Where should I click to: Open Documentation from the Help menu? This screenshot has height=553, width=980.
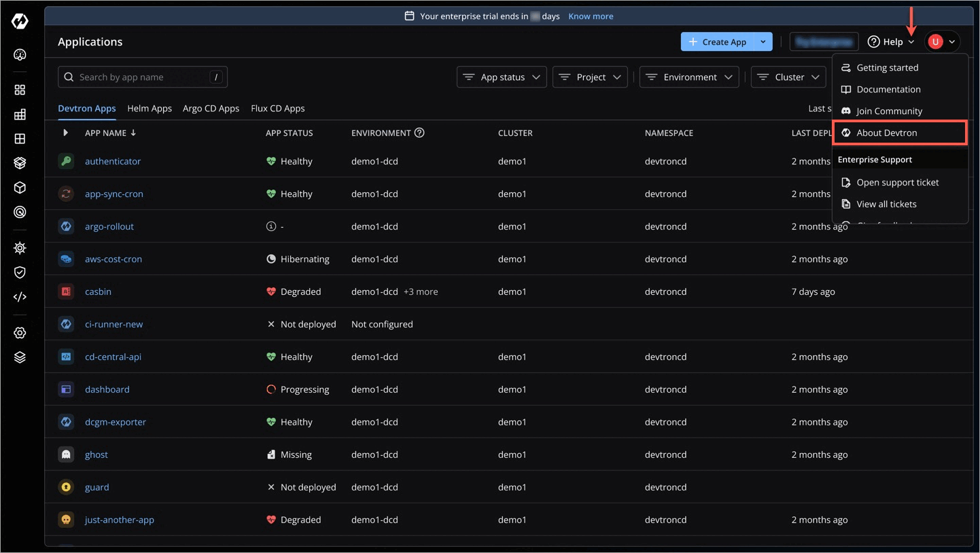(x=888, y=89)
